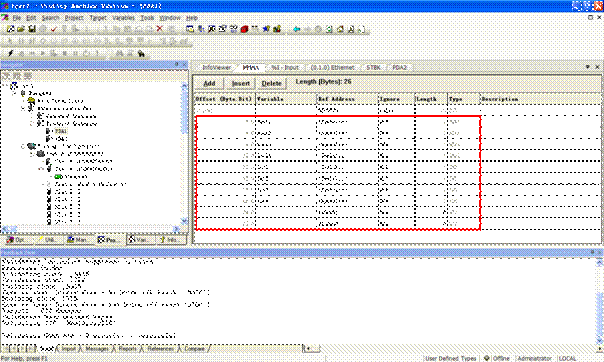Click the Delete button
This screenshot has height=362, width=604.
[x=272, y=83]
